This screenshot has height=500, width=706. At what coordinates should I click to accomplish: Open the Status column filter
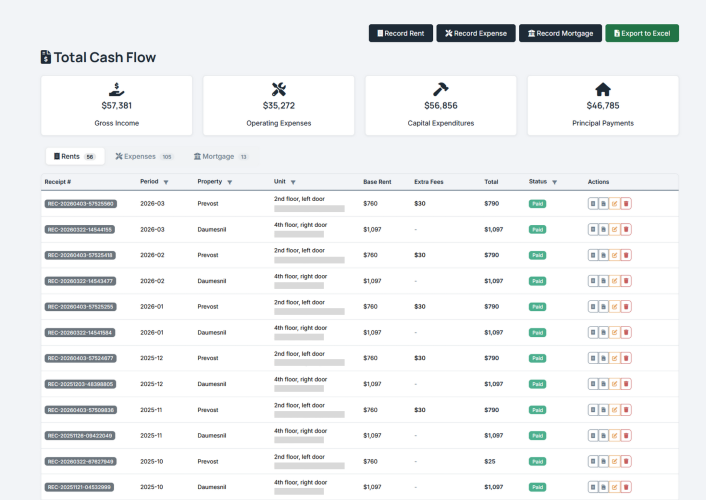click(555, 182)
